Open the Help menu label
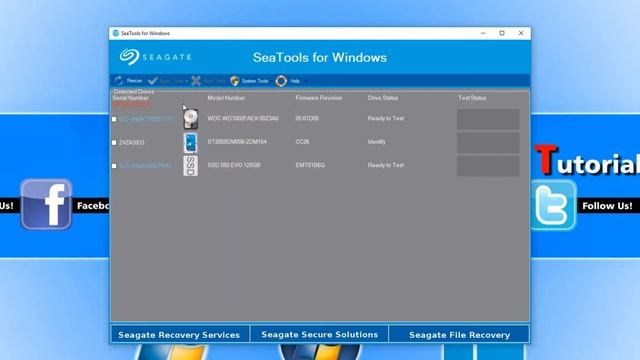This screenshot has width=640, height=360. click(295, 81)
